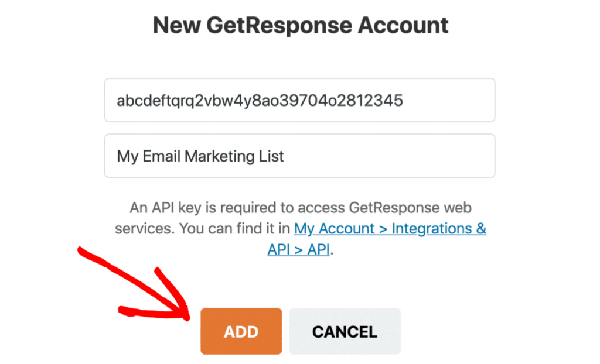Open the GetResponse integrations settings link

[x=391, y=229]
